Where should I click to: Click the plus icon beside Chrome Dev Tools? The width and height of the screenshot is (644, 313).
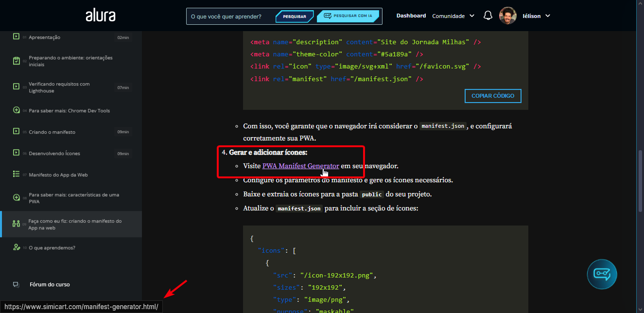click(x=16, y=110)
